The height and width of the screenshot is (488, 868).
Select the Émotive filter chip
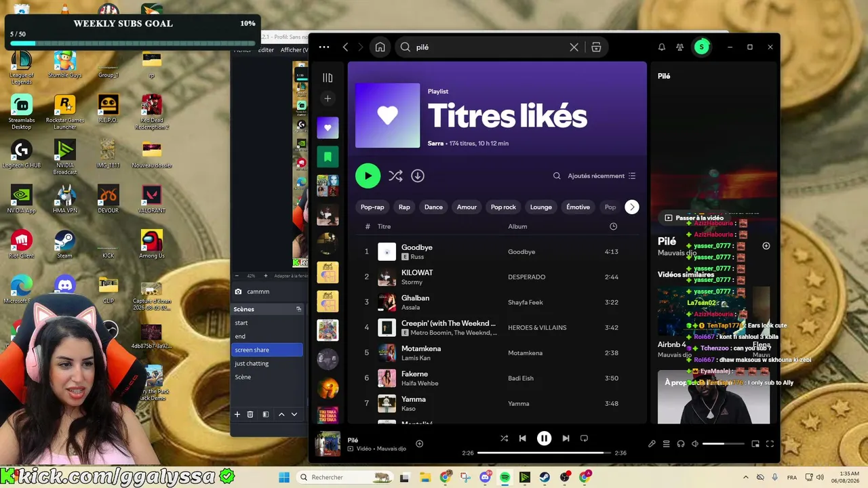point(578,207)
